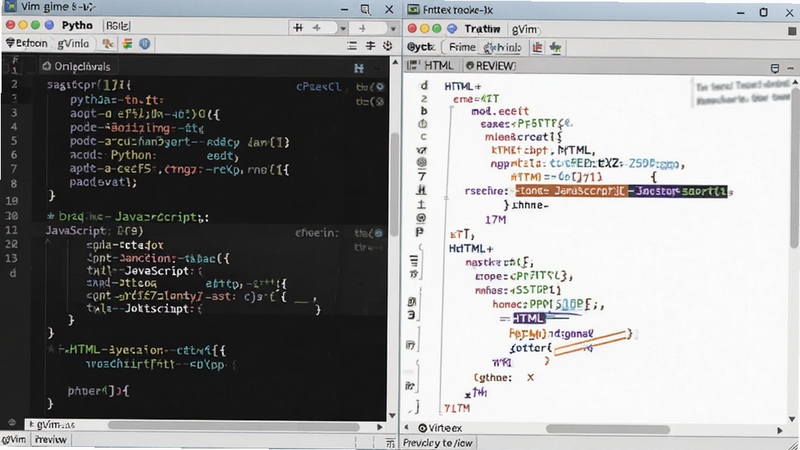Select the gVinla tab in left toolbar
This screenshot has width=800, height=450.
[73, 44]
